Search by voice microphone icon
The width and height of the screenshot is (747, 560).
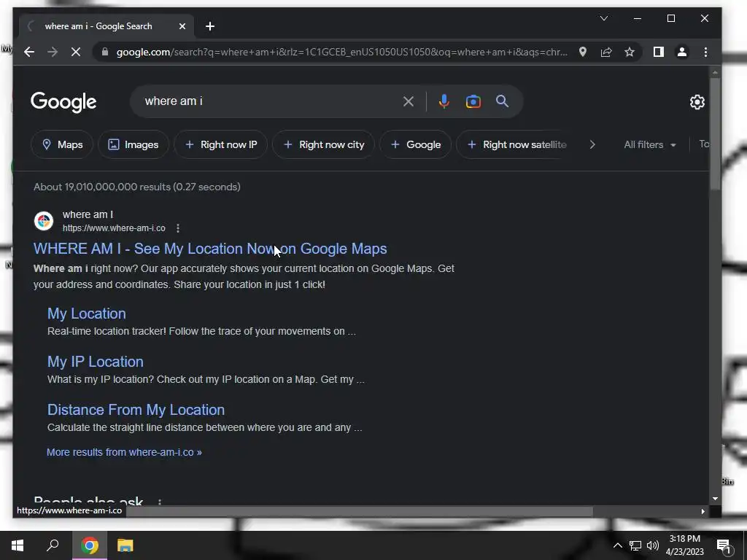click(444, 101)
